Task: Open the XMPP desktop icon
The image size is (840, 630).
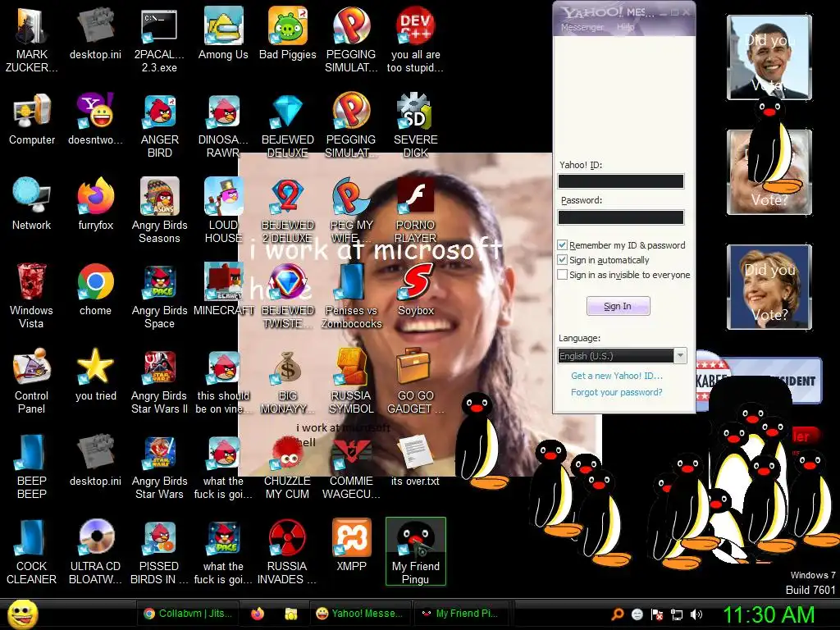Action: coord(351,538)
